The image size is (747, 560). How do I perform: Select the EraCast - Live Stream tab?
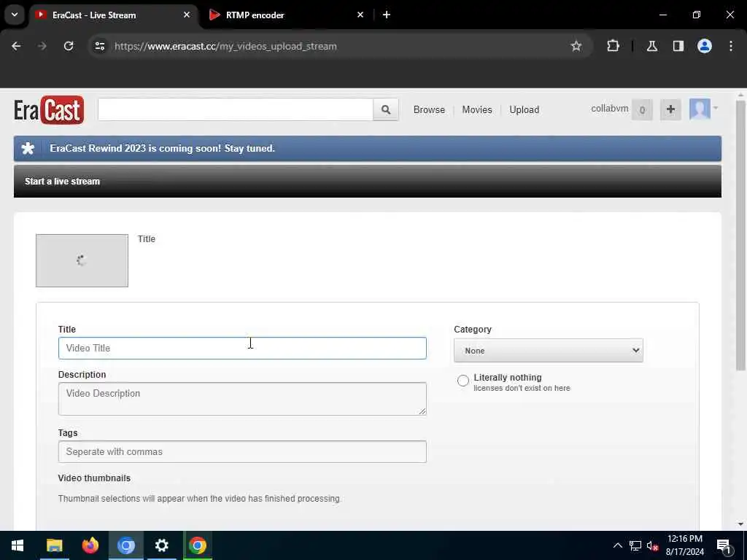[x=113, y=15]
